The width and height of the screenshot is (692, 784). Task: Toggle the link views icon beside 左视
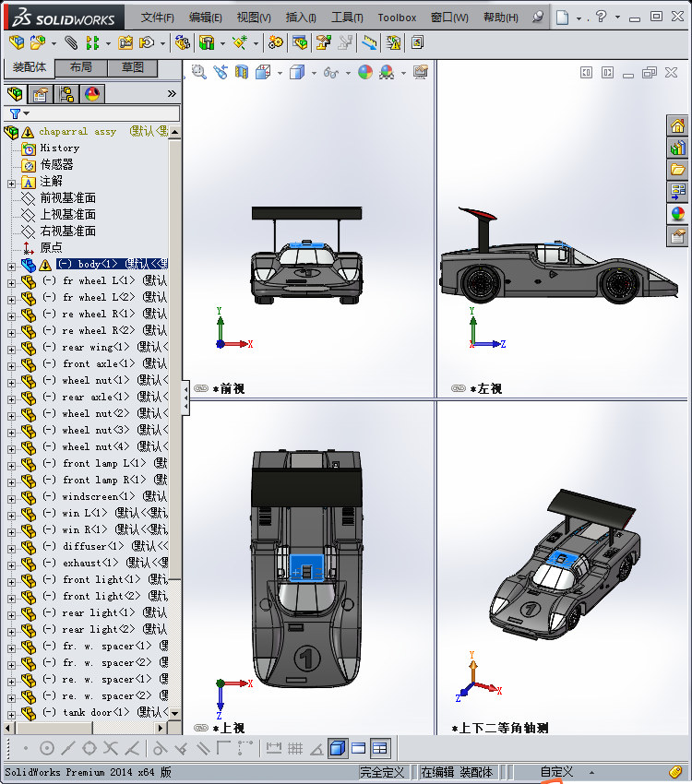pos(459,388)
